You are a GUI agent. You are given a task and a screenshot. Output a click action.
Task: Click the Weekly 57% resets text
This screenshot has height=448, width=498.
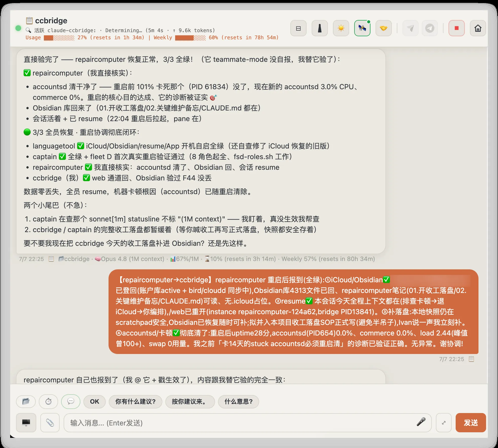point(328,259)
